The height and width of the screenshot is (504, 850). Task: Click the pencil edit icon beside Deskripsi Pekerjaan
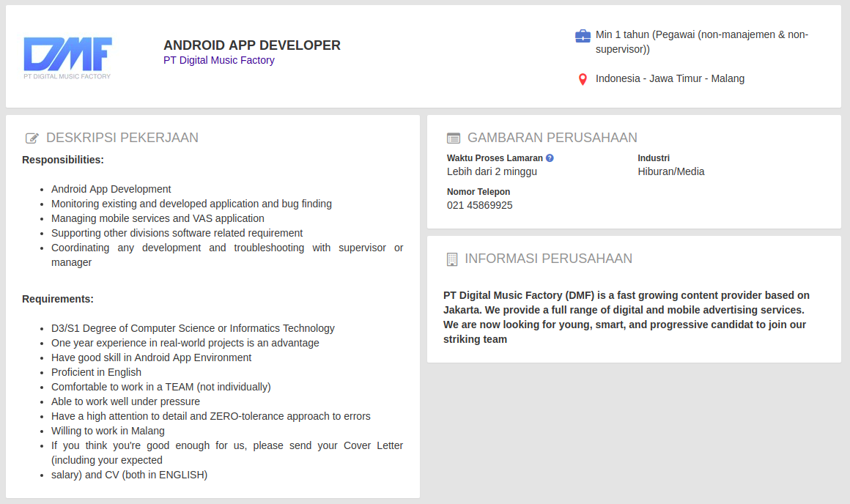(32, 138)
